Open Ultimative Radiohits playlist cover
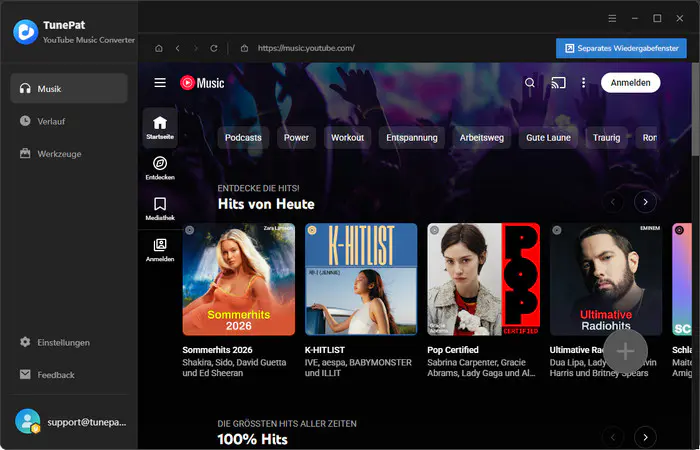Screen dimensions: 700x450 point(606,279)
